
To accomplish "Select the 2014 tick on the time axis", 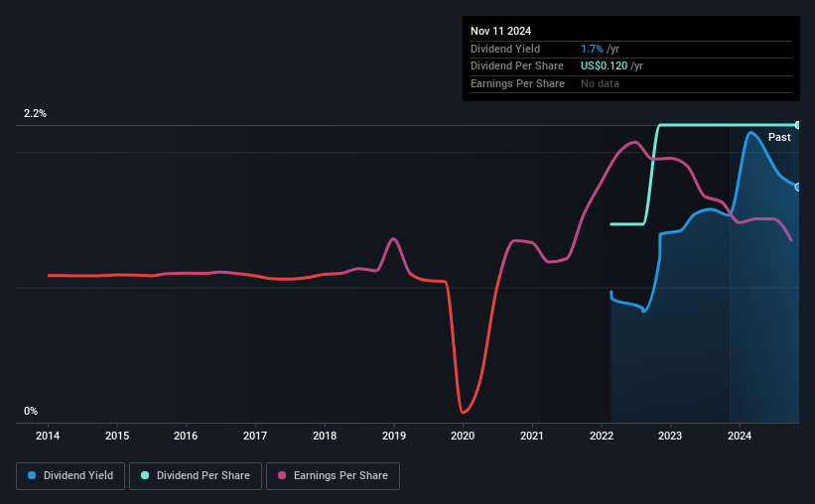I will click(48, 436).
